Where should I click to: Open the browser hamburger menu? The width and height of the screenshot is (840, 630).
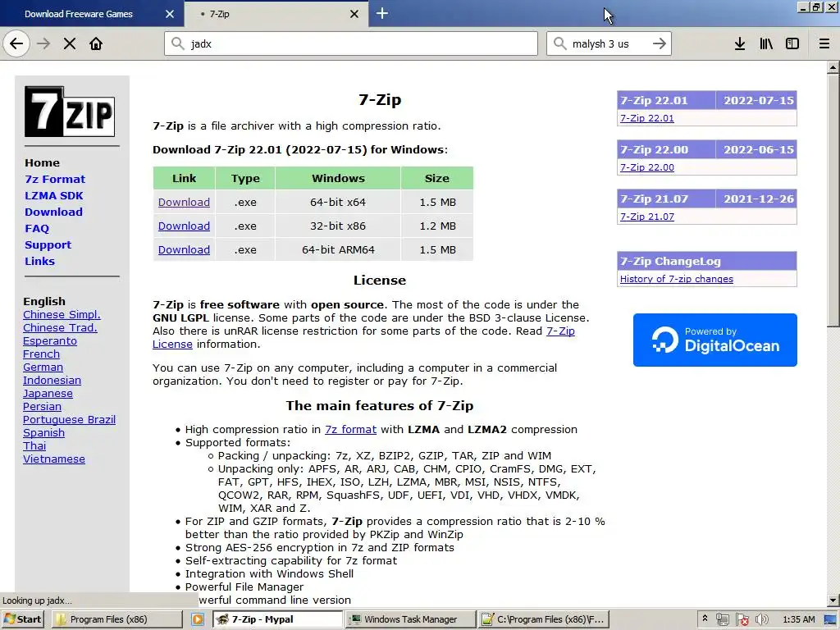click(824, 44)
